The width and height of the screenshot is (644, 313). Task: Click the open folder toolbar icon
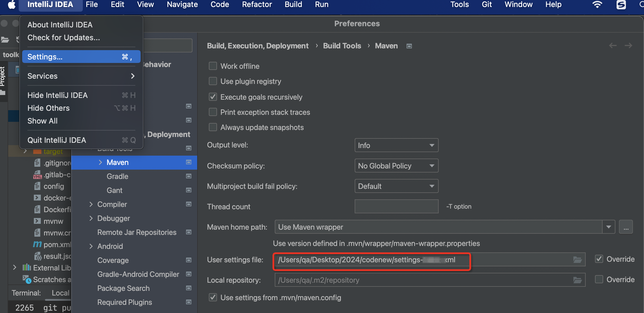[5, 40]
